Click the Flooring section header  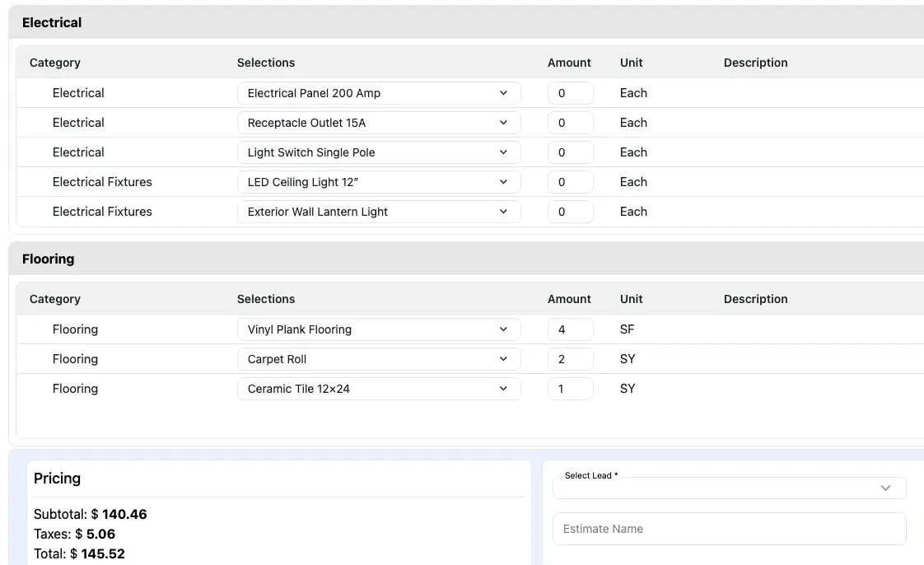(x=48, y=259)
